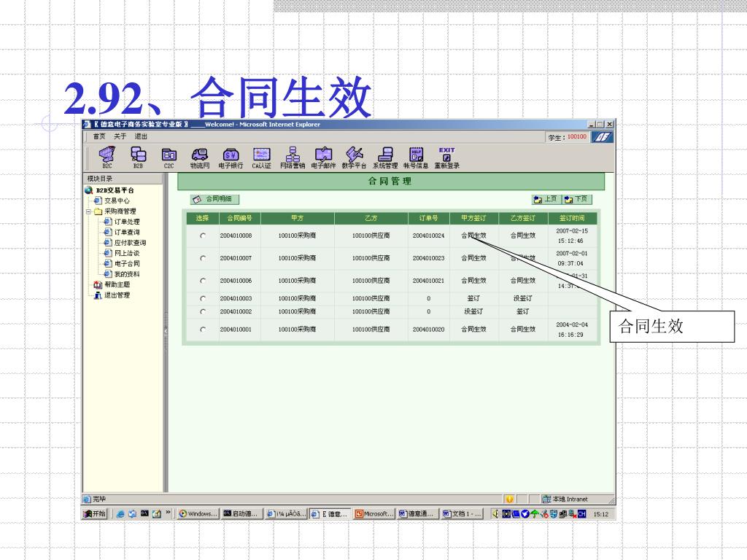Click the volume speaker tray icon

(495, 514)
